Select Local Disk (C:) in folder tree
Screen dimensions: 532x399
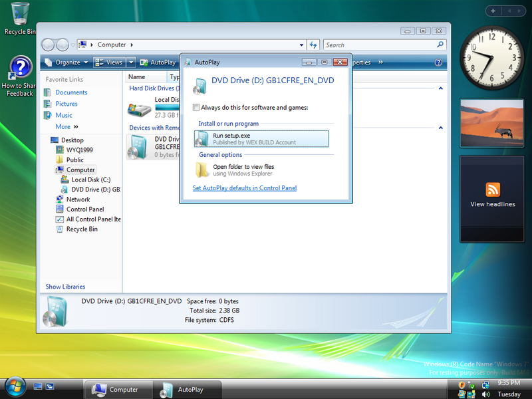click(x=90, y=180)
